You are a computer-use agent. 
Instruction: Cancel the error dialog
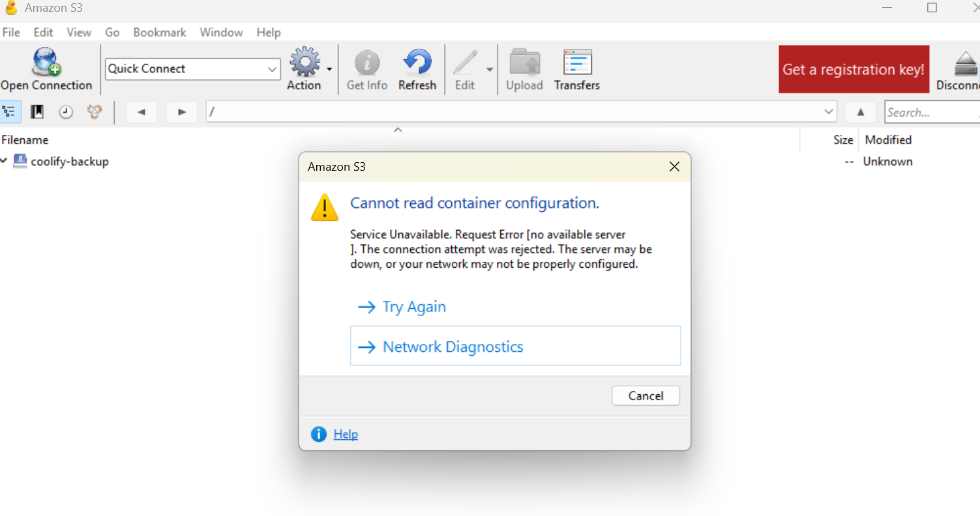click(x=646, y=395)
